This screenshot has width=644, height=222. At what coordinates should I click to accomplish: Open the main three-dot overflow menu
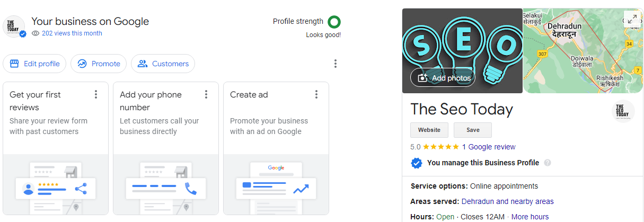point(336,64)
